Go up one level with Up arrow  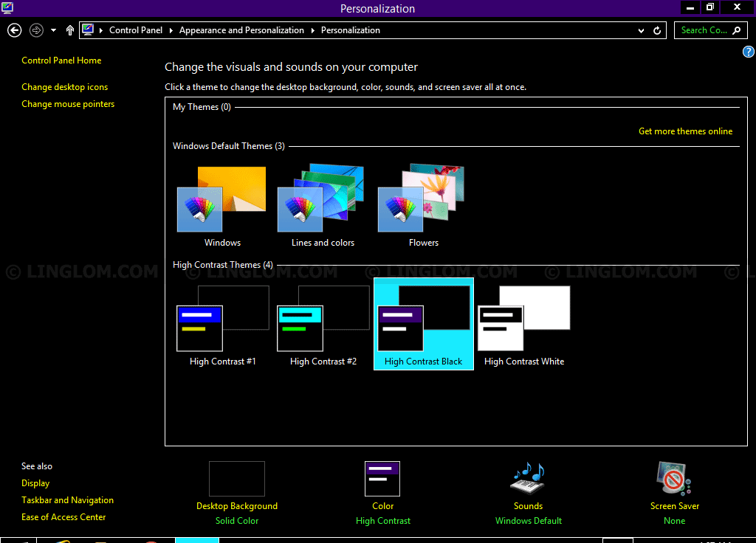click(x=70, y=30)
